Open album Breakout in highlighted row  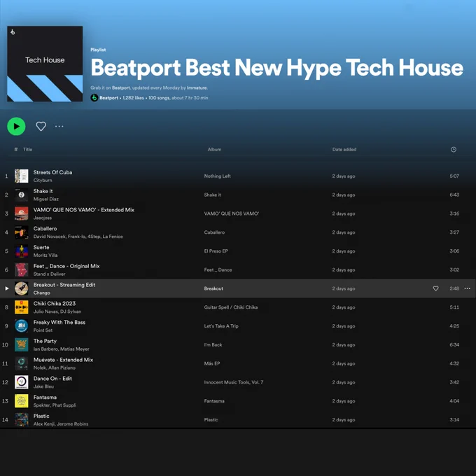(213, 288)
